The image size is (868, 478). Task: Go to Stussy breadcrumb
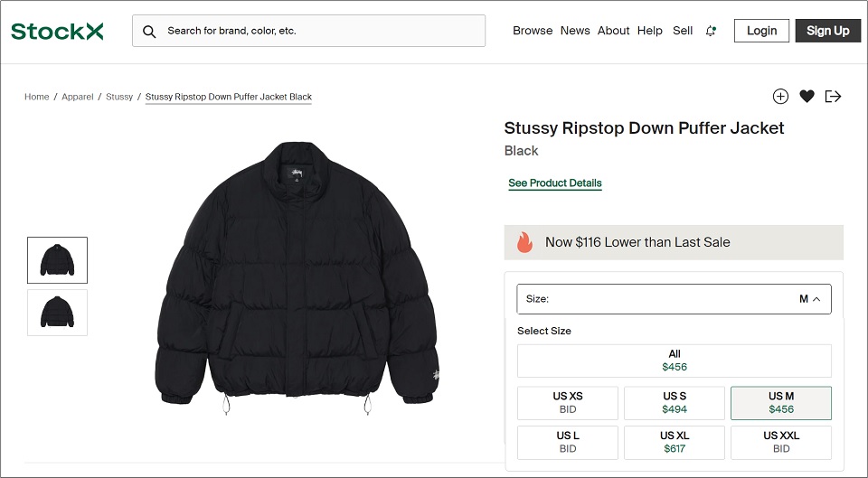click(x=119, y=97)
